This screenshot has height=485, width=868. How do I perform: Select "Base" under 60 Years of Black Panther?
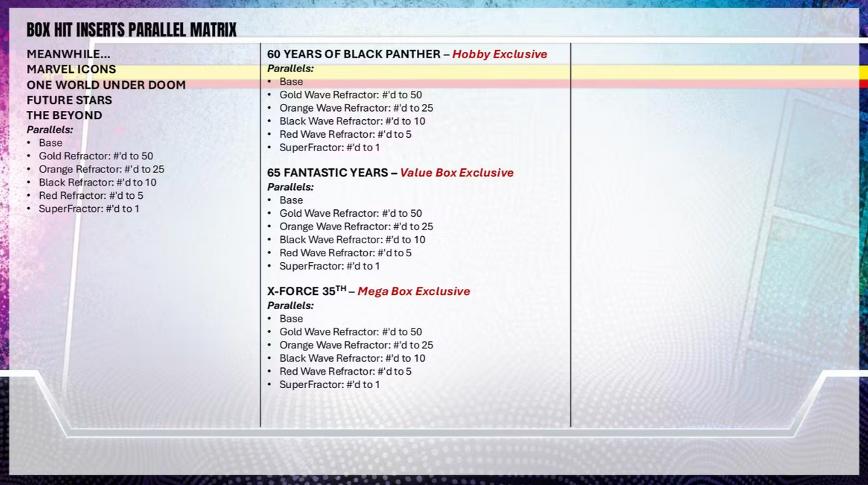click(292, 82)
